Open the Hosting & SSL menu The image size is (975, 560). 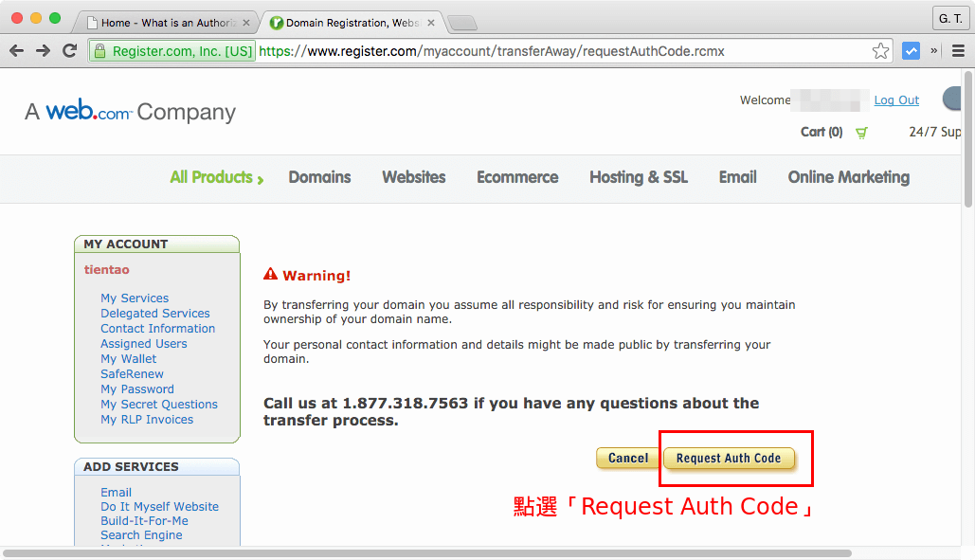click(638, 177)
